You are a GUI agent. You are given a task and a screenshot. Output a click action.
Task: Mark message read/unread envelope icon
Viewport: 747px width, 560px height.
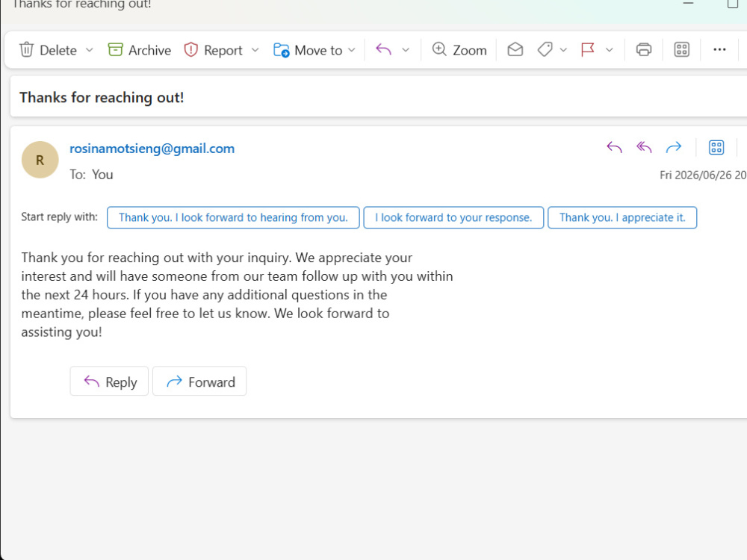[515, 49]
